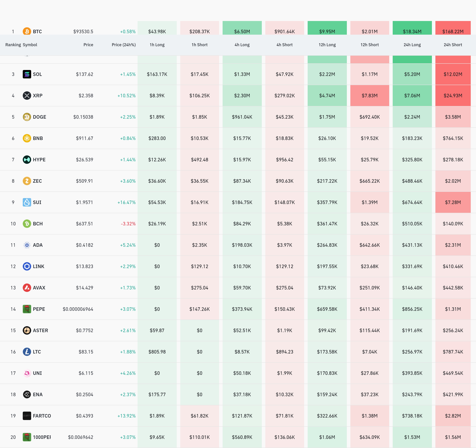Click the BNB coin icon
The height and width of the screenshot is (448, 476).
pyautogui.click(x=27, y=138)
